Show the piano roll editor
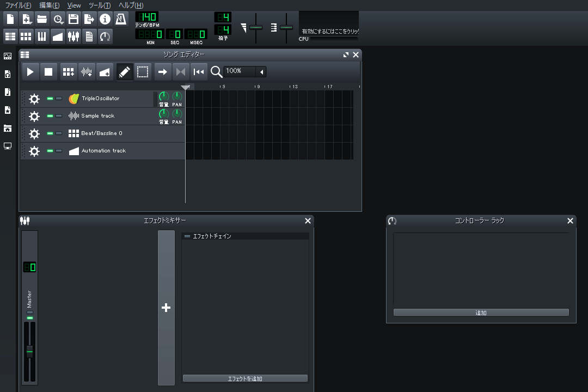This screenshot has height=392, width=588. point(42,36)
